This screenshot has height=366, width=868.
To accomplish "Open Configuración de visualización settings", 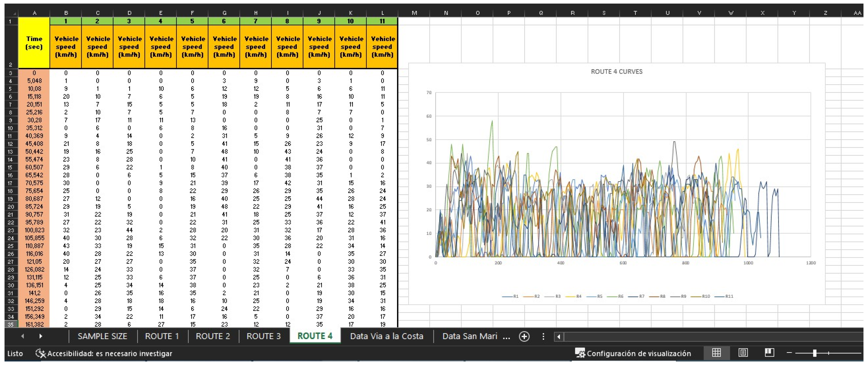I will [633, 353].
